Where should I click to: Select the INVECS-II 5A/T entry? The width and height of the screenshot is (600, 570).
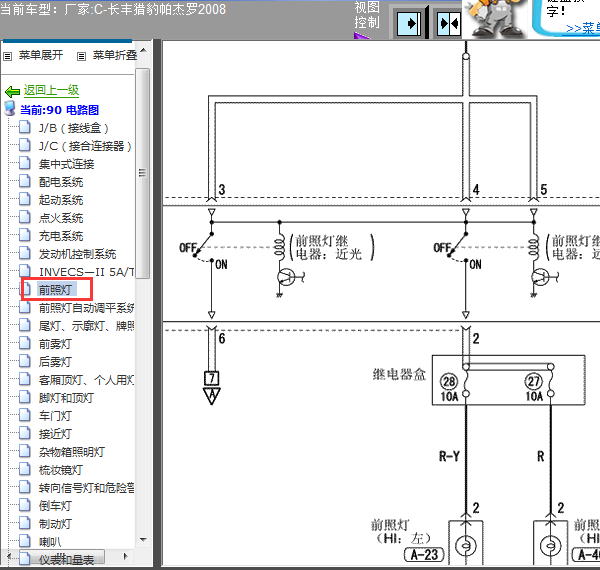pyautogui.click(x=86, y=272)
